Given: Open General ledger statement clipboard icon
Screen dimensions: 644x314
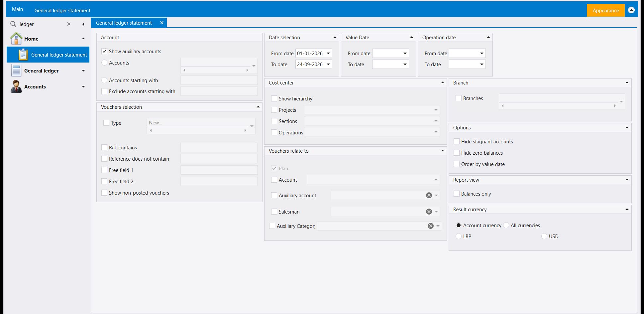Looking at the screenshot, I should (x=23, y=55).
